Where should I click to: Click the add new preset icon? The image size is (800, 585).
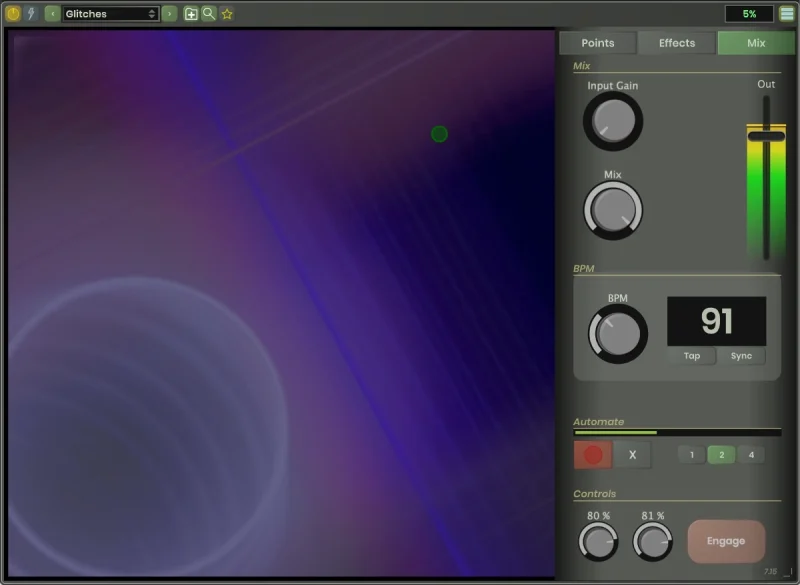point(191,14)
